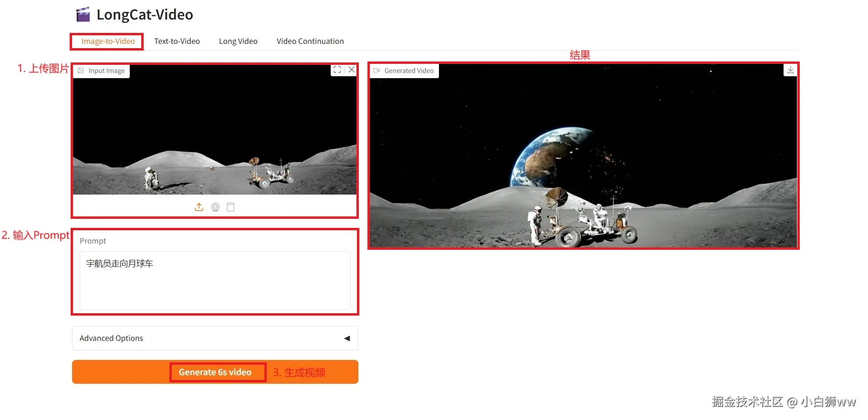Viewport: 868px width, 420px height.
Task: Click the Prompt field label
Action: click(x=93, y=241)
